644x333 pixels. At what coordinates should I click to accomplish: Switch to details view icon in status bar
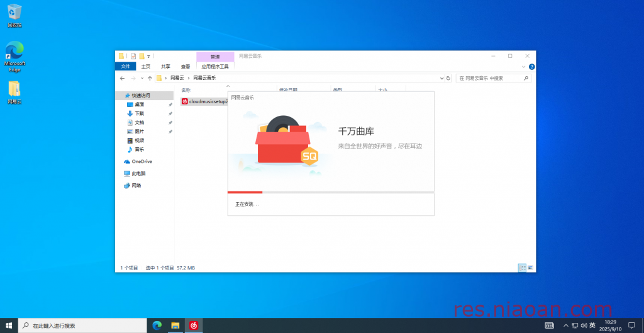(x=523, y=268)
